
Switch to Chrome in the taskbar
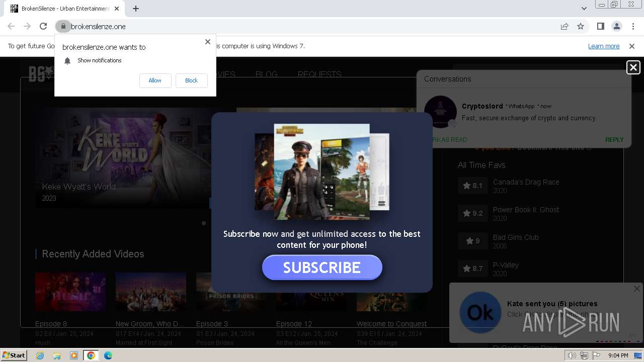91,355
